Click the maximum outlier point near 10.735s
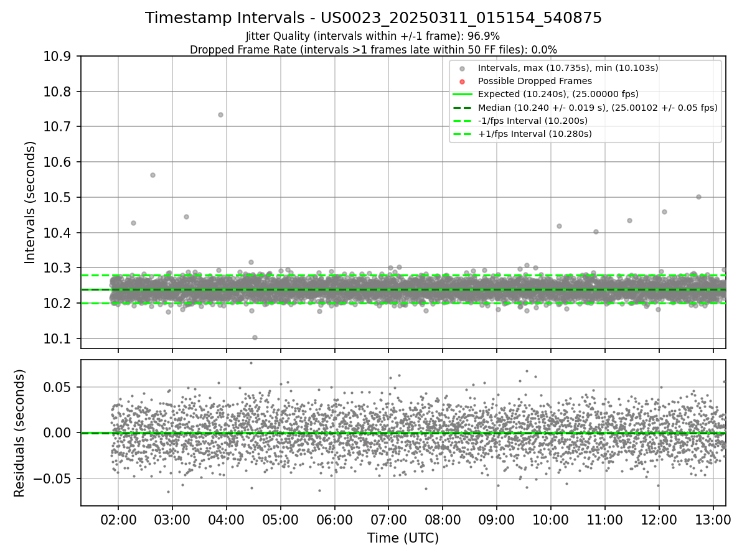The height and width of the screenshot is (560, 747). (220, 114)
